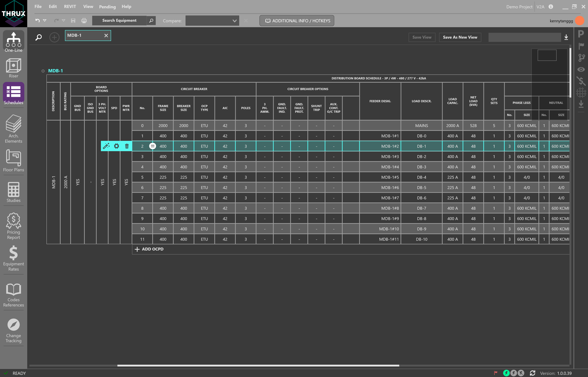588x377 pixels.
Task: Open the Riser diagram view
Action: 13,68
